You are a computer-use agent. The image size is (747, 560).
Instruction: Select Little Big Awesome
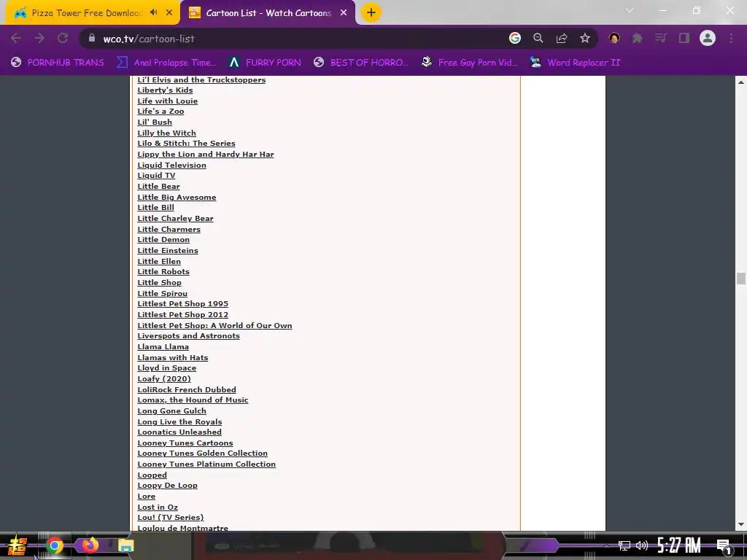[177, 197]
